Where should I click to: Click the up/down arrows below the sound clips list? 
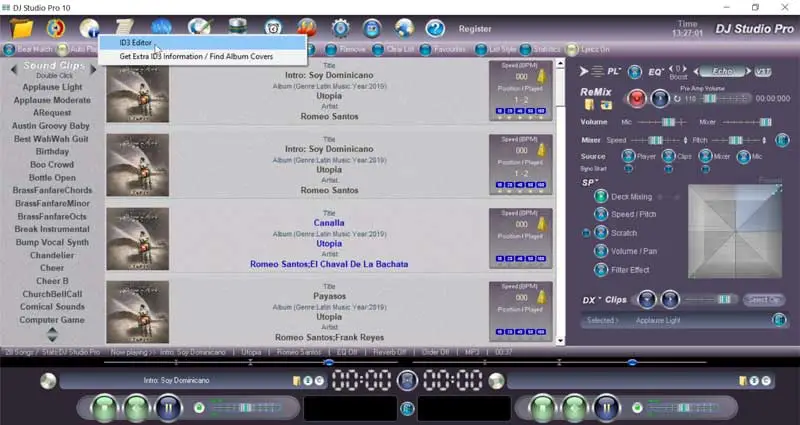[52, 335]
